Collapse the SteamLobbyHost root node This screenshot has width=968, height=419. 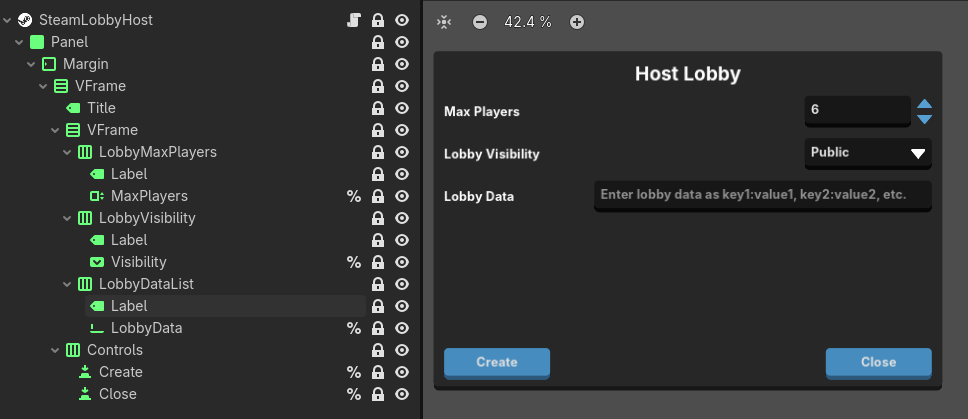point(7,20)
